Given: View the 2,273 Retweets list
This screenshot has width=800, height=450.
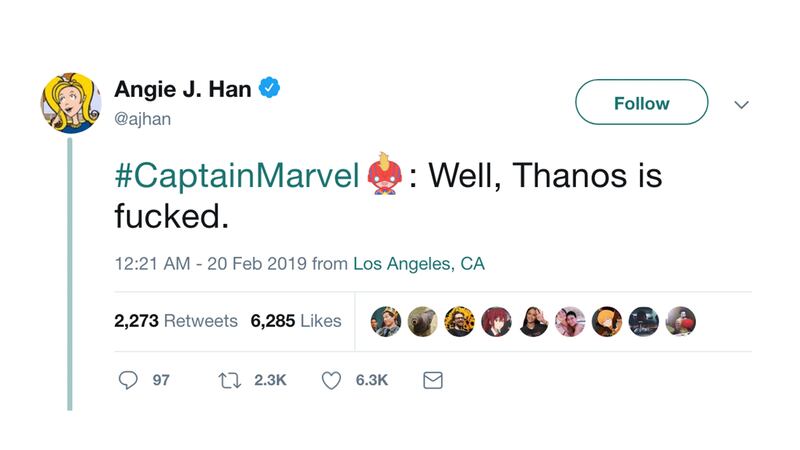Looking at the screenshot, I should 176,321.
